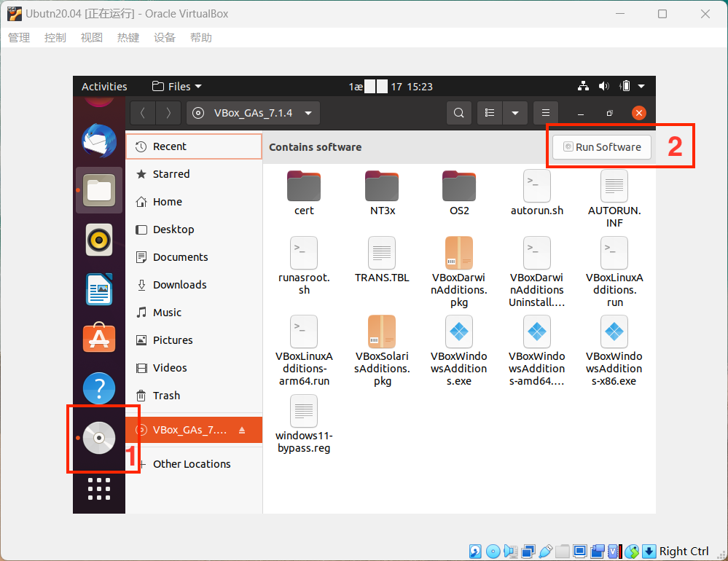Image resolution: width=728 pixels, height=561 pixels.
Task: Click the shared folders status icon in VirtualBox
Action: 563,552
